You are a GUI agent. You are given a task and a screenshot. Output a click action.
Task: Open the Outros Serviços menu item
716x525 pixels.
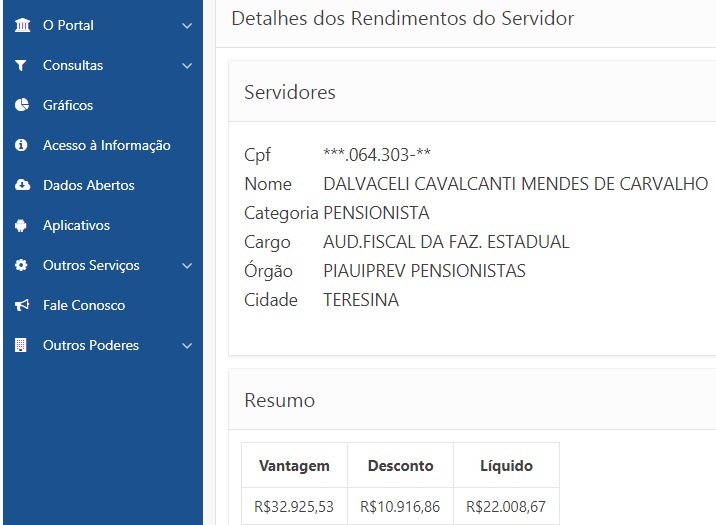103,265
